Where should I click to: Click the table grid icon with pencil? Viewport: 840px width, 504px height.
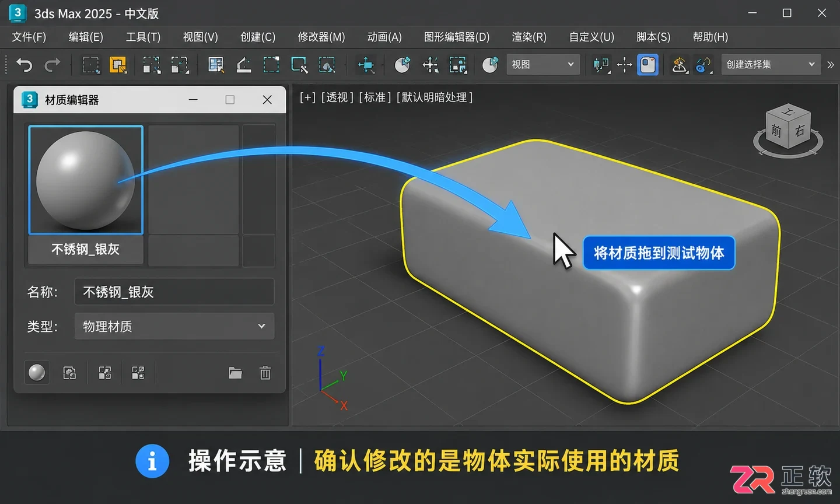click(216, 65)
